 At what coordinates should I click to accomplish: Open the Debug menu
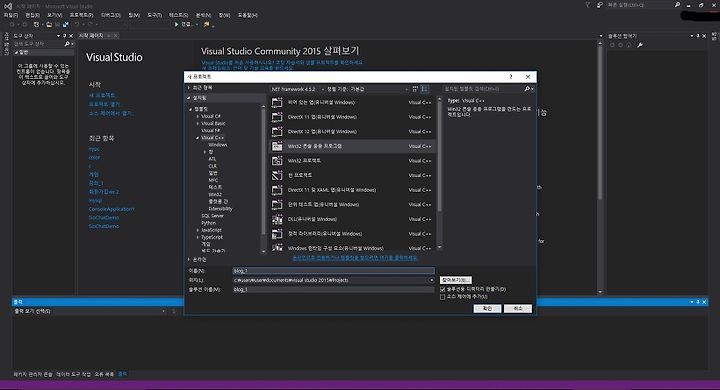110,15
